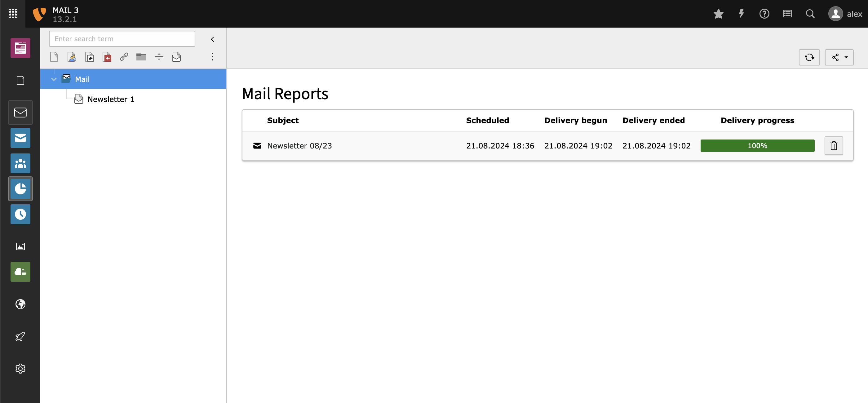Reload the Mail Reports view

click(x=809, y=57)
